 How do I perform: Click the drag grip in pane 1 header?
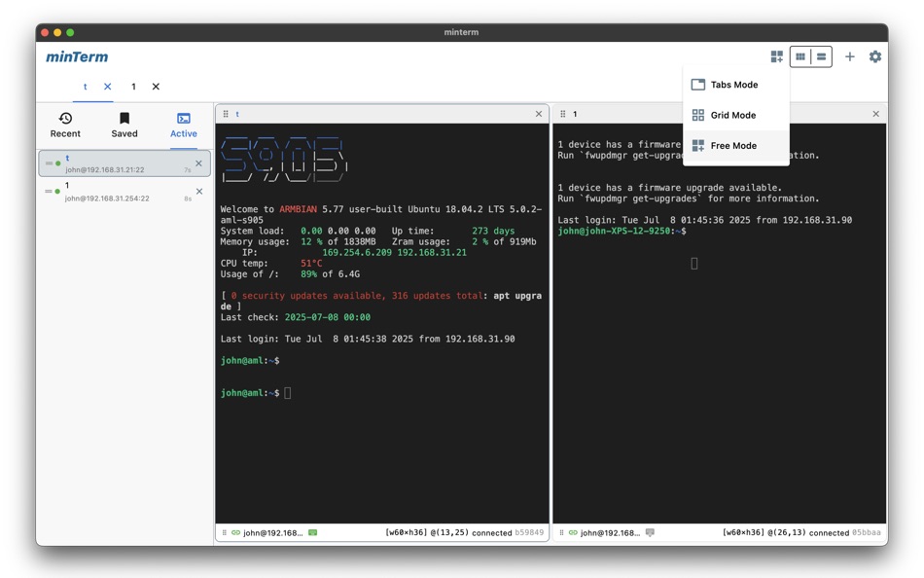point(563,114)
